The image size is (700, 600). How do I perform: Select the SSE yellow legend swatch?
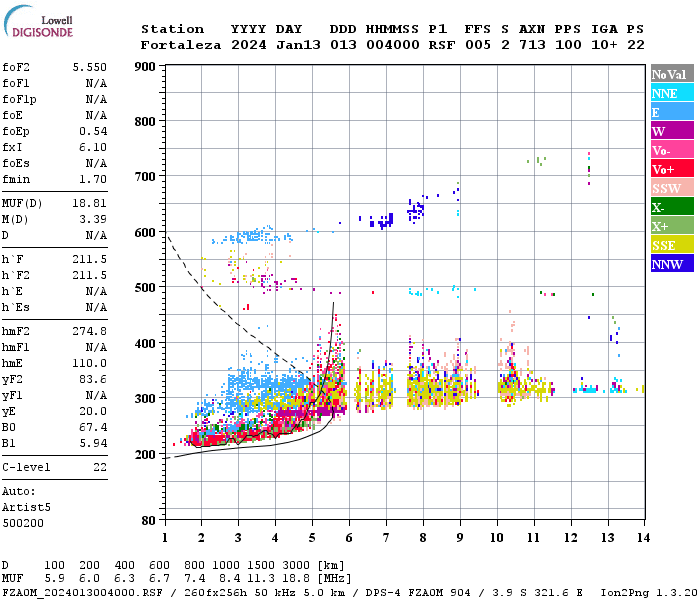[672, 245]
